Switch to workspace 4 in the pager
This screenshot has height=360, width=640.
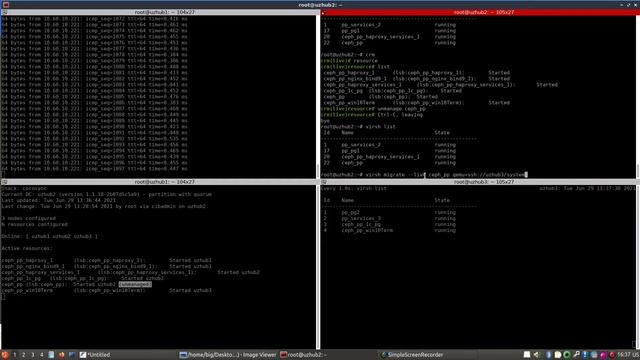[x=42, y=355]
